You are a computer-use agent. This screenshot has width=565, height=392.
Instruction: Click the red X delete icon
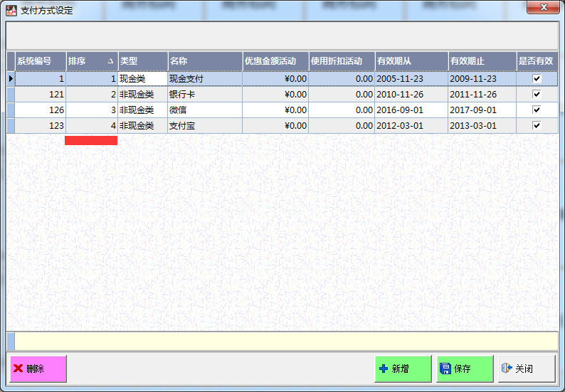pos(19,369)
